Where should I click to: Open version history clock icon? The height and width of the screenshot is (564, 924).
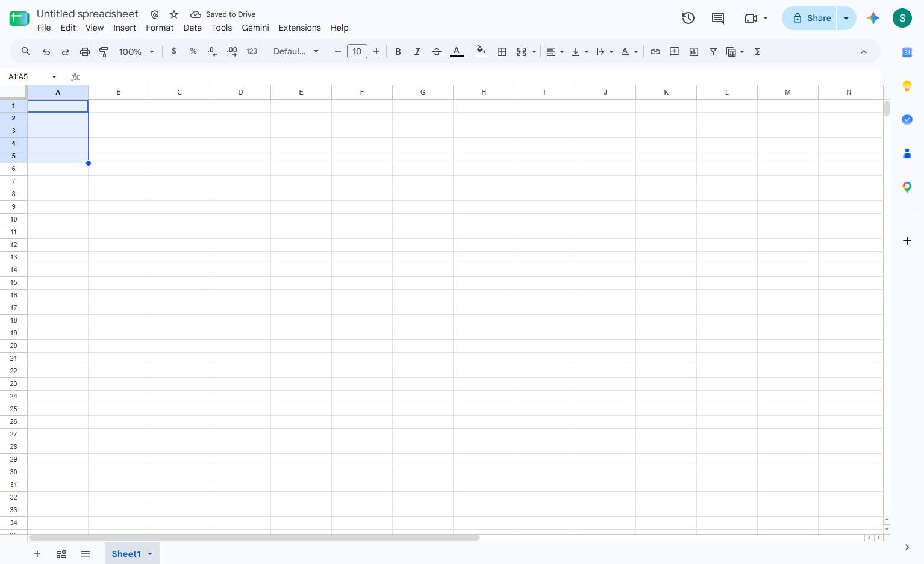pyautogui.click(x=688, y=18)
